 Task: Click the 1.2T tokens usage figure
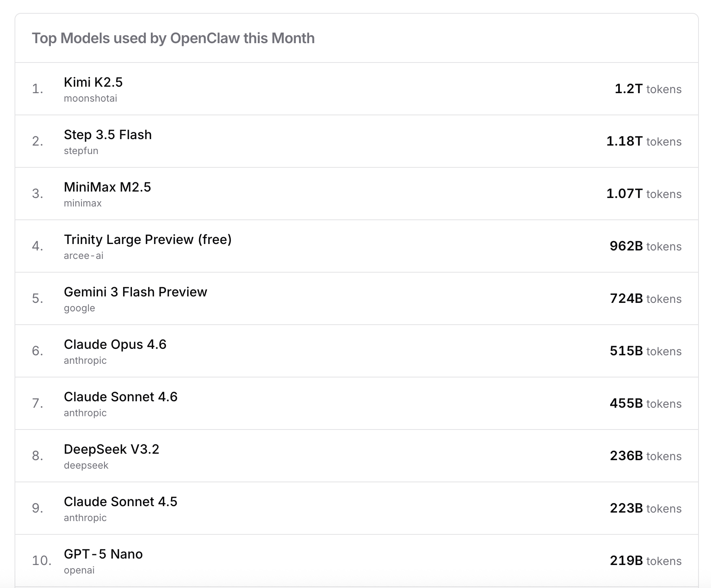click(x=648, y=89)
